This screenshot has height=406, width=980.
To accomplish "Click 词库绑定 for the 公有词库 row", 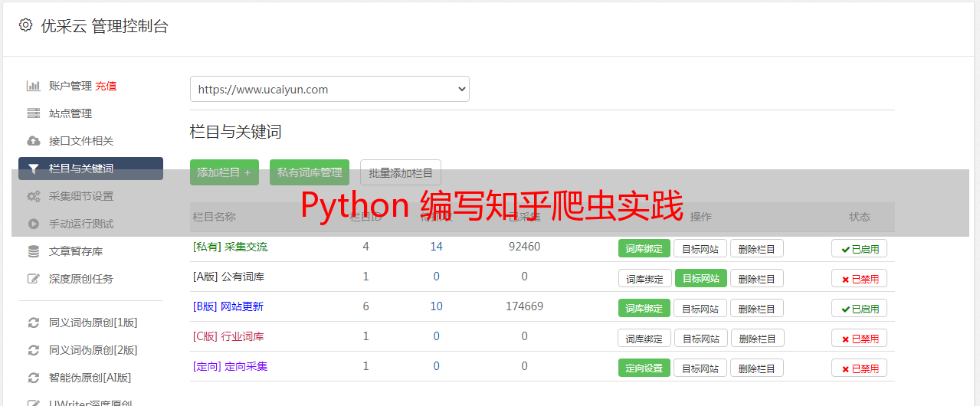I will pos(644,278).
